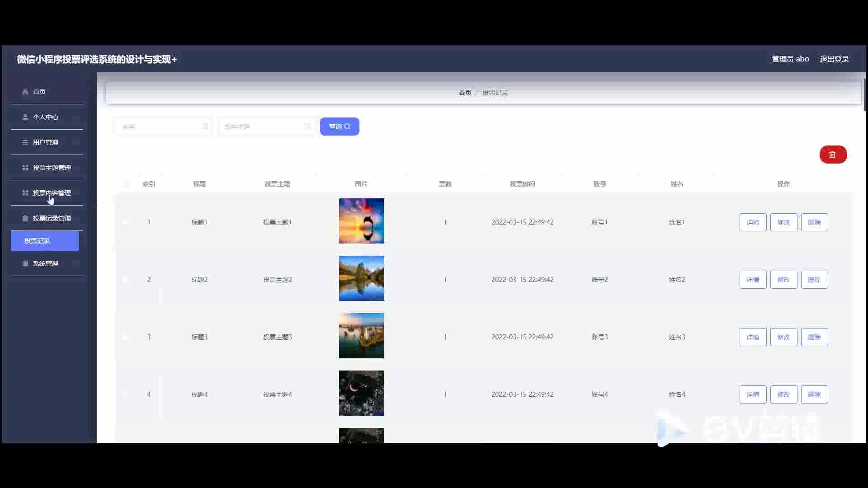Click the 管理员 abo user label
868x488 pixels.
click(790, 59)
